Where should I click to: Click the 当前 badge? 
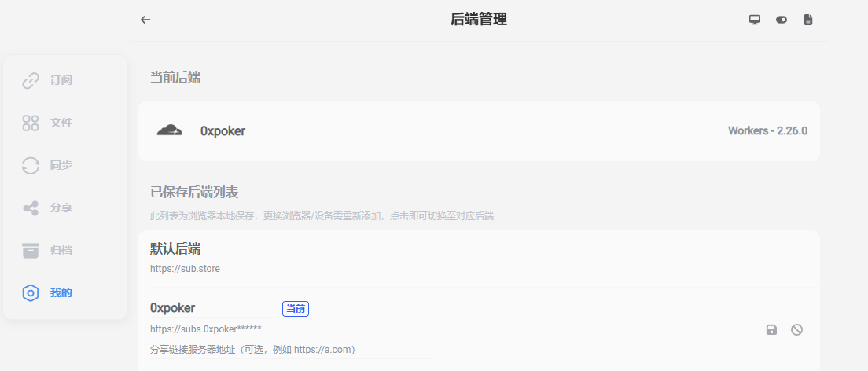click(296, 309)
